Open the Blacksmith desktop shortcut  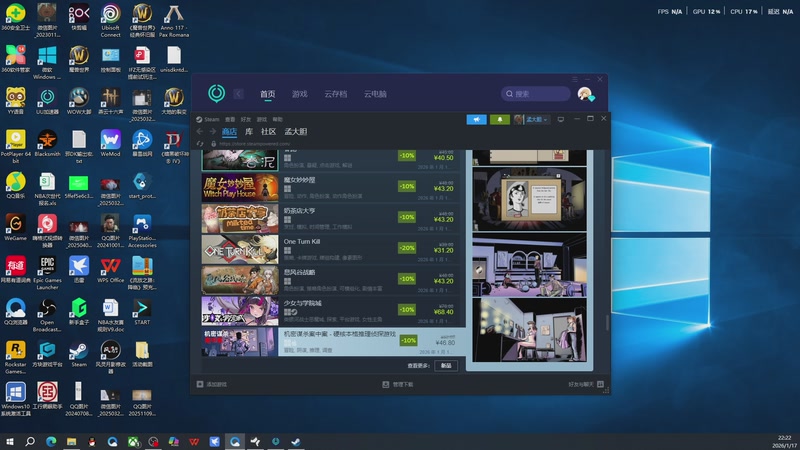click(x=47, y=143)
